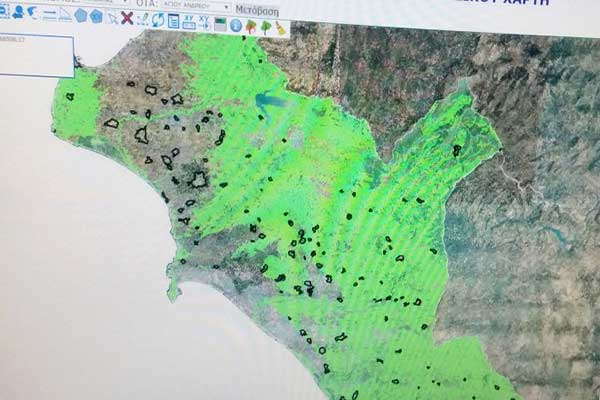Click the red X delete icon
Image resolution: width=600 pixels, height=400 pixels.
tap(127, 18)
